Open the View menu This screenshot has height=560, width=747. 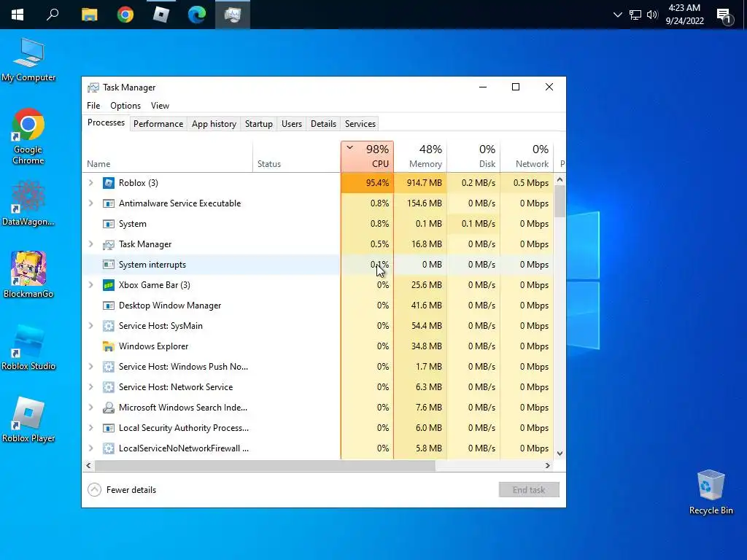[160, 106]
